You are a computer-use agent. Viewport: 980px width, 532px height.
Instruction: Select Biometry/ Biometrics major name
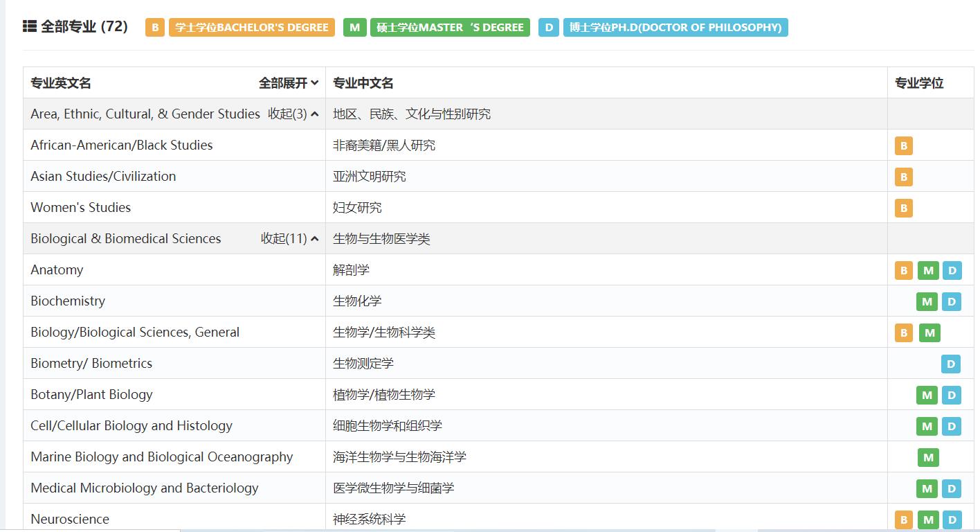point(91,364)
